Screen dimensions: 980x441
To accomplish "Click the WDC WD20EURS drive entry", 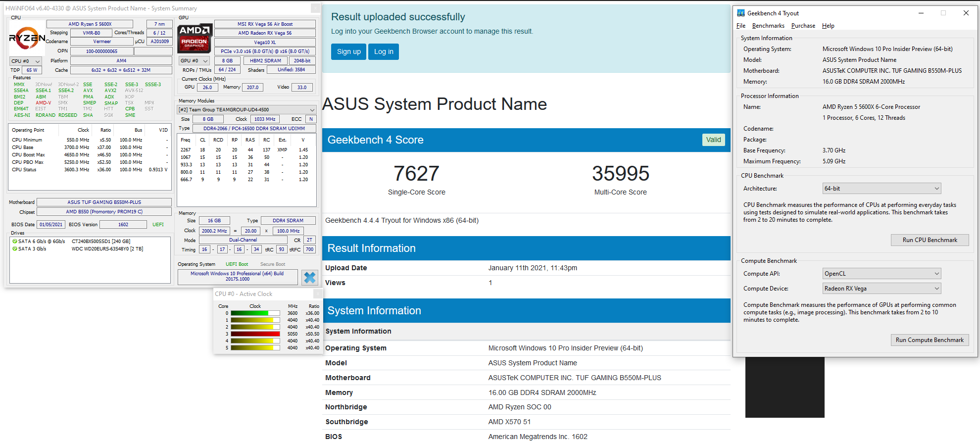I will click(x=107, y=249).
